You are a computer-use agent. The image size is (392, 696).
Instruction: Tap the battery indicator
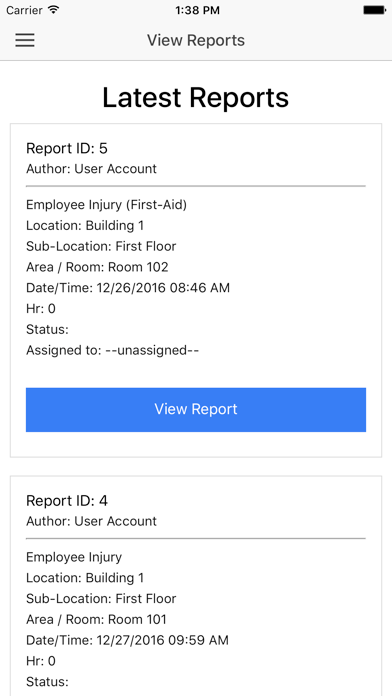(x=374, y=10)
